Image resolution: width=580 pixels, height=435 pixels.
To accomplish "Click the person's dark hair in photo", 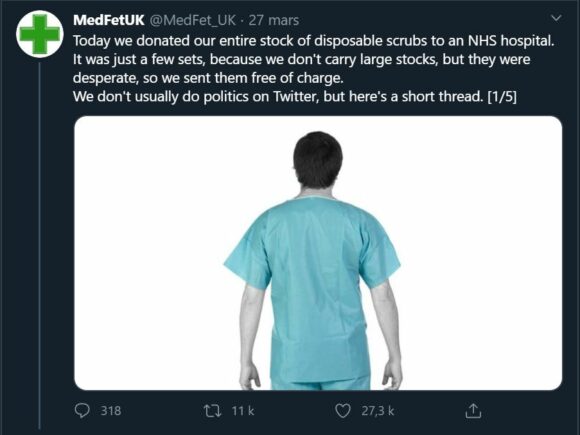I will click(x=318, y=159).
